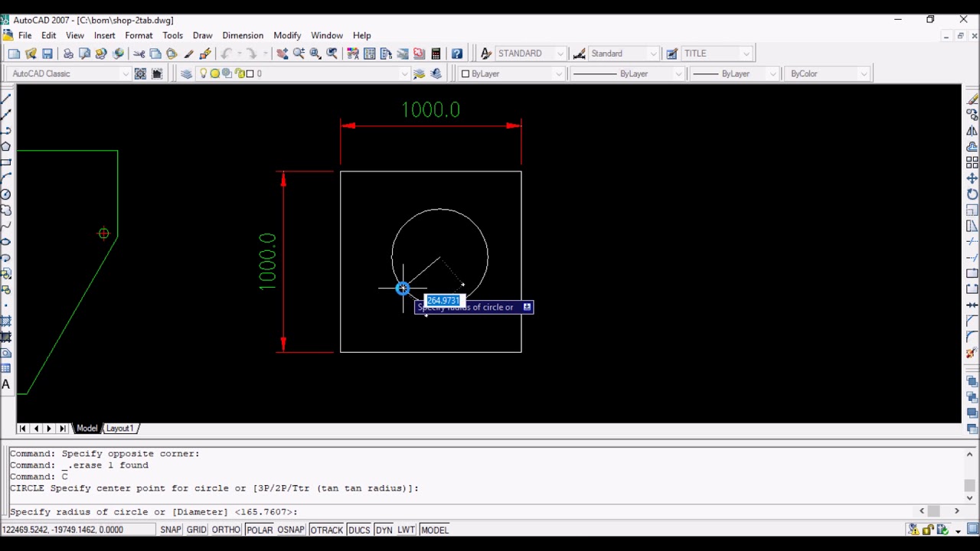This screenshot has width=980, height=551.
Task: Toggle SNAP mode in status bar
Action: (171, 530)
